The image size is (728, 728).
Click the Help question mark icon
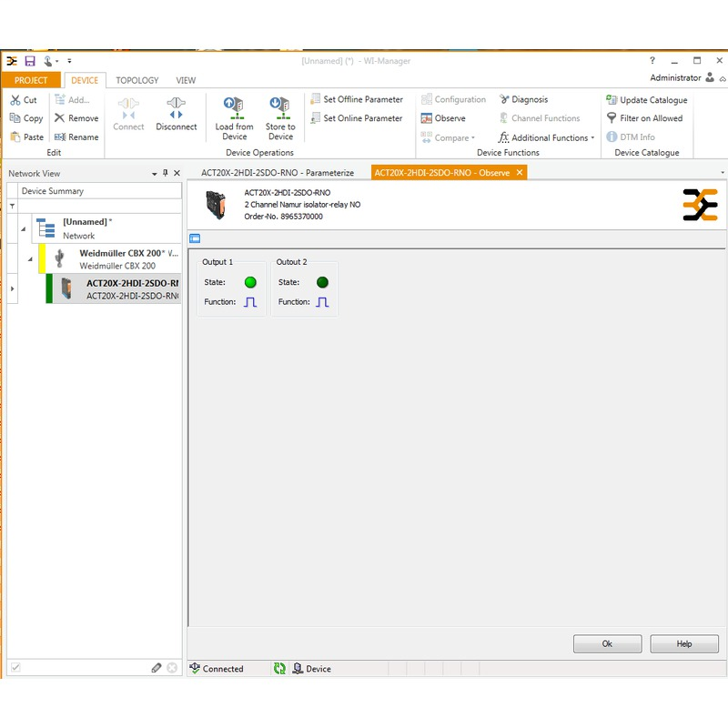pos(652,60)
